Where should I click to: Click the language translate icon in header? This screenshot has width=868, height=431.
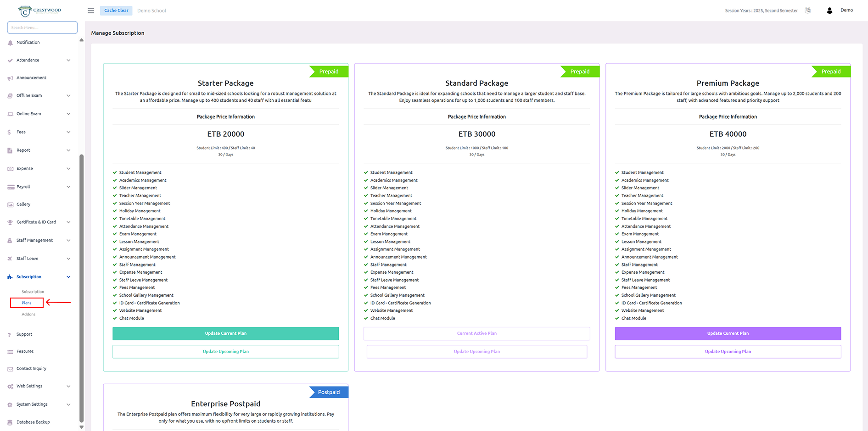pyautogui.click(x=807, y=11)
